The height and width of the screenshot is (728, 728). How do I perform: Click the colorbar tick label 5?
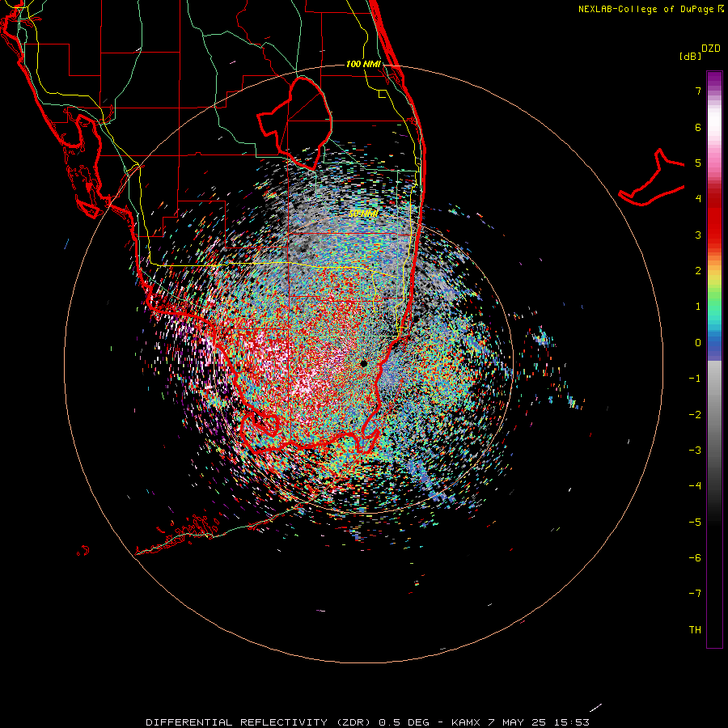[x=698, y=163]
